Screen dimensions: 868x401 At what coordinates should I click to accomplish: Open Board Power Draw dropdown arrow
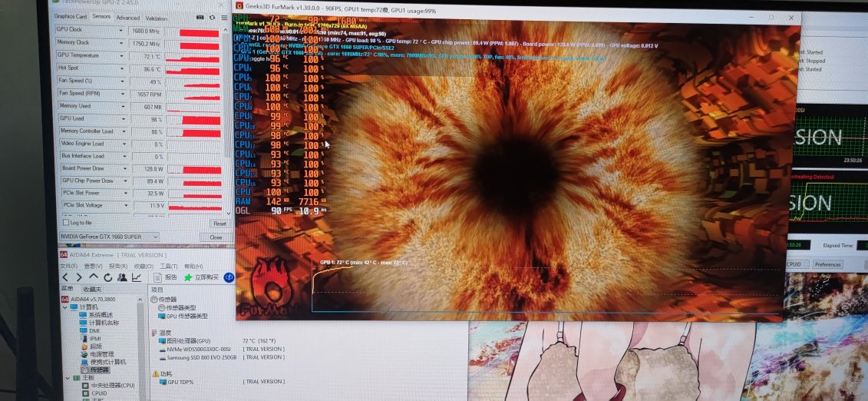point(125,168)
